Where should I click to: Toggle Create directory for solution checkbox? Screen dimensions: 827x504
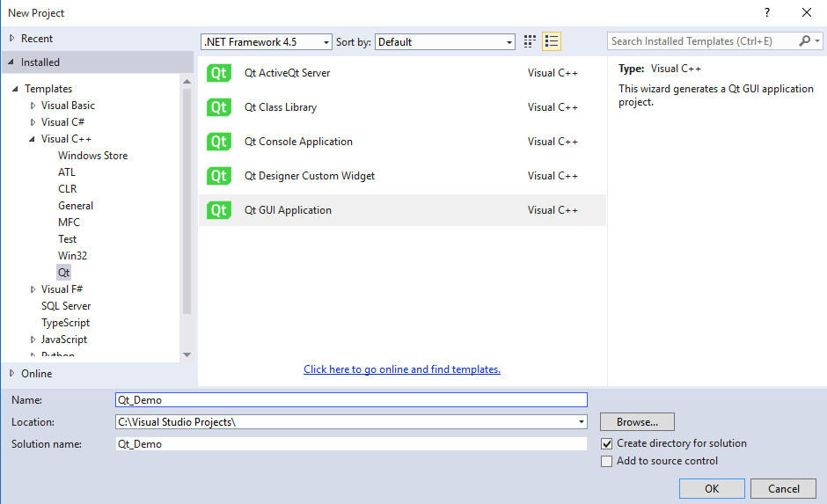click(x=606, y=443)
